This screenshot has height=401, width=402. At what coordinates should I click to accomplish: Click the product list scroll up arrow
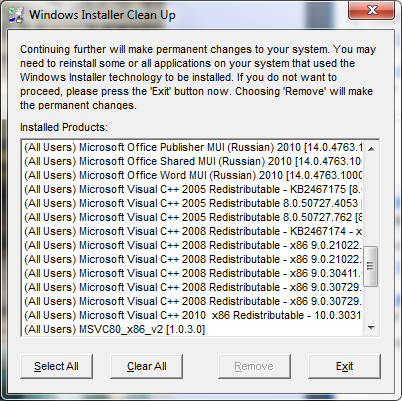tap(371, 149)
